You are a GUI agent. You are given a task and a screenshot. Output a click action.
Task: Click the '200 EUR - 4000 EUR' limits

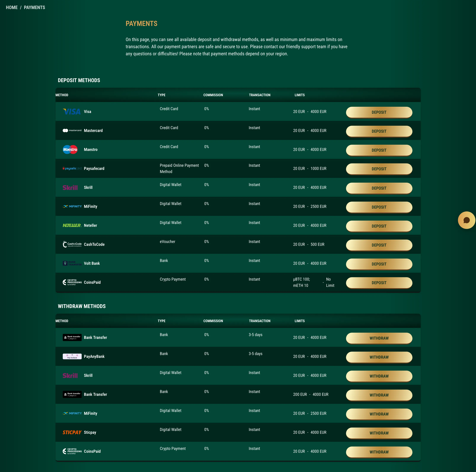click(x=311, y=394)
